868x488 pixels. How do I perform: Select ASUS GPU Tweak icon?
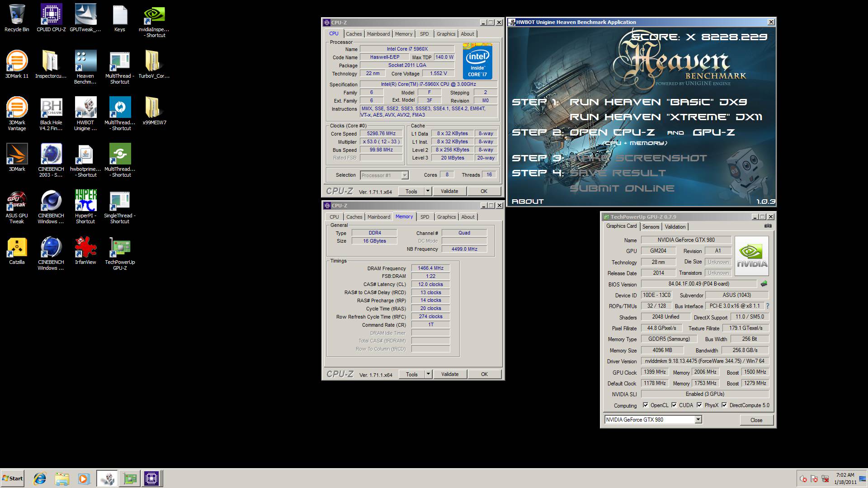pos(17,207)
